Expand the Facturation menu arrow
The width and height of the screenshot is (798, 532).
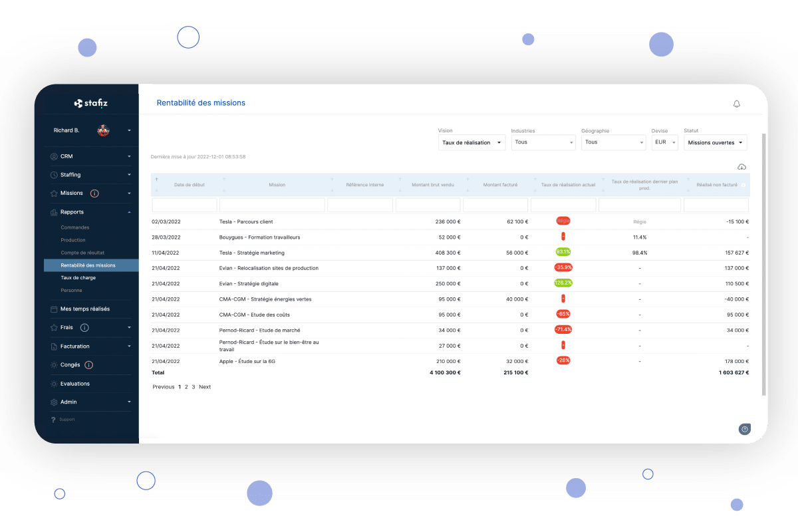(130, 346)
